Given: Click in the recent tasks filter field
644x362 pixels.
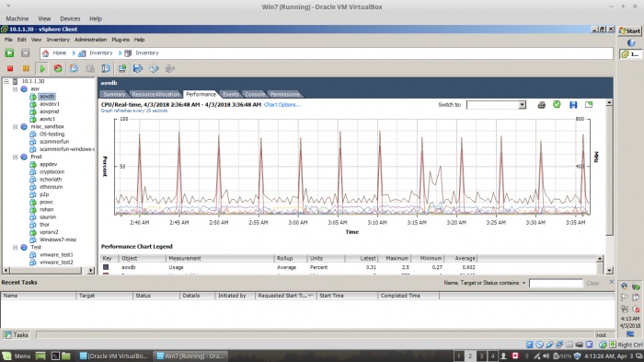Looking at the screenshot, I should click(x=556, y=283).
